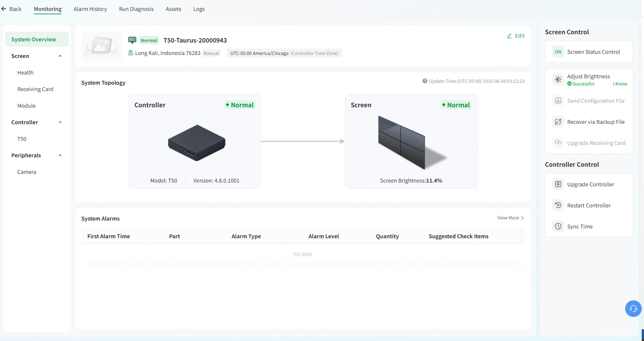Screen dimensions: 644x341
Task: Click the Normal tag beside T50-Taurus-20000943
Action: click(x=149, y=40)
